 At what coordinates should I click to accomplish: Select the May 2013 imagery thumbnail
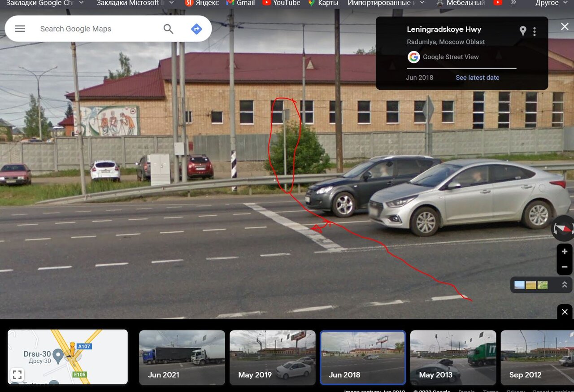click(x=453, y=357)
